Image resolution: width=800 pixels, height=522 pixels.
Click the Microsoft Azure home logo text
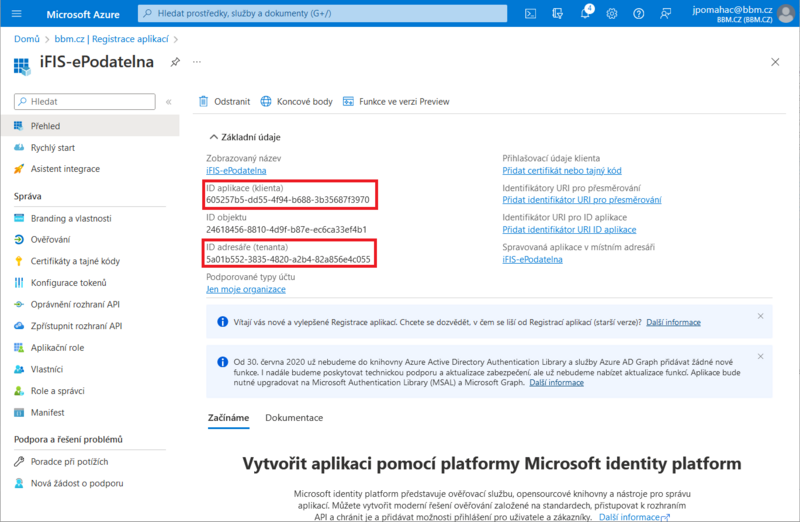pos(83,14)
